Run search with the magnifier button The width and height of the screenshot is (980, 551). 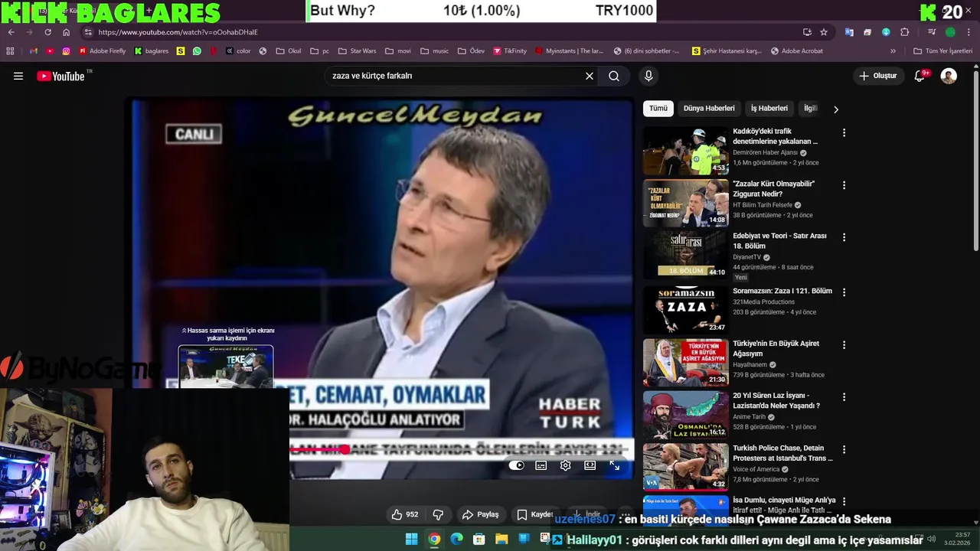pyautogui.click(x=614, y=76)
